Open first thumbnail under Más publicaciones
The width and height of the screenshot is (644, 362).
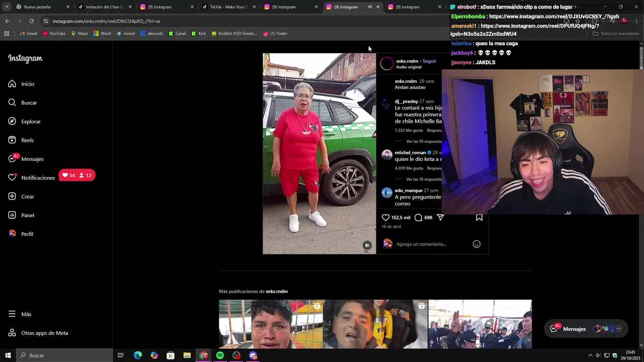click(271, 324)
